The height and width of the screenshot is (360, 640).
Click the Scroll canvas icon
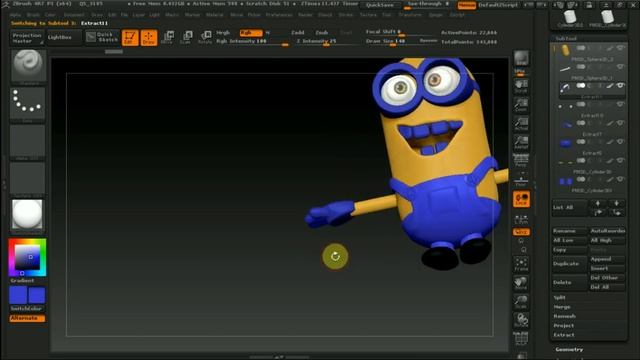521,87
